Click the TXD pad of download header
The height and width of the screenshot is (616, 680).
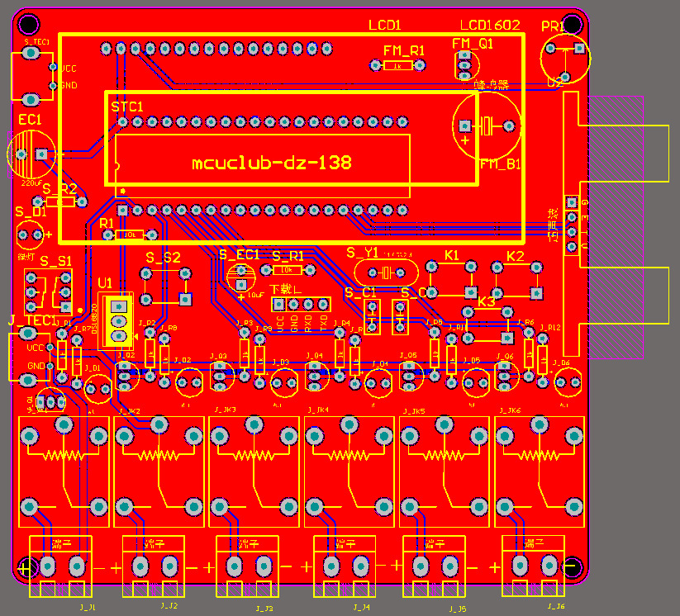click(323, 305)
